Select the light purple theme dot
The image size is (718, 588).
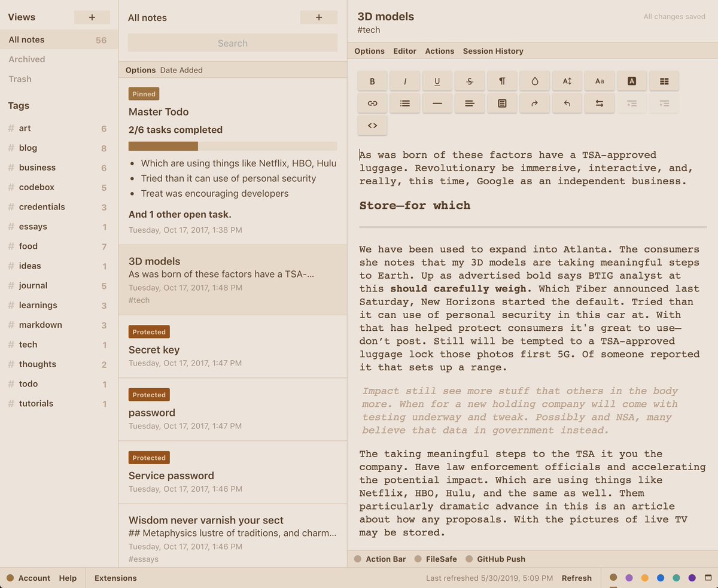pyautogui.click(x=629, y=578)
